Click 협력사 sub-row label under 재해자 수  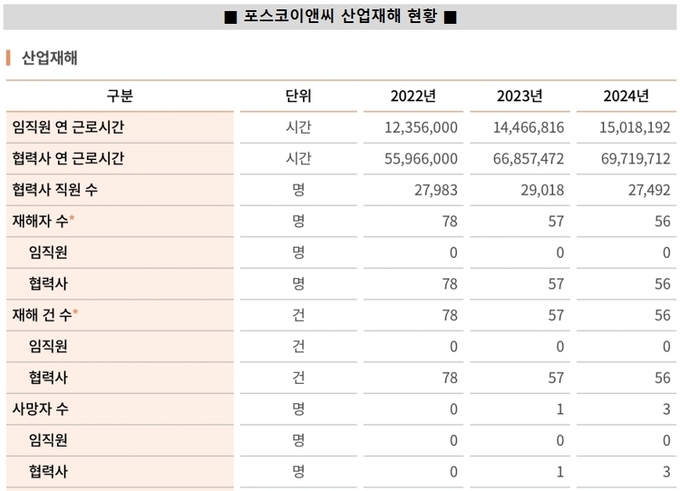tap(48, 283)
